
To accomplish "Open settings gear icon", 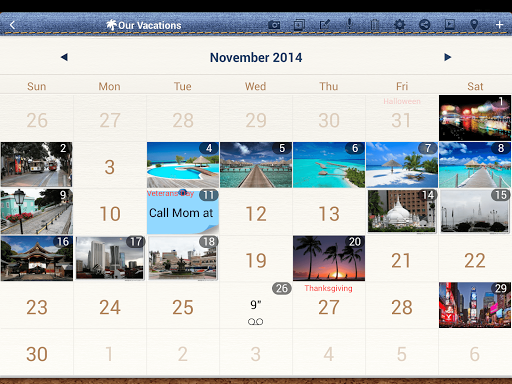I will coord(399,25).
